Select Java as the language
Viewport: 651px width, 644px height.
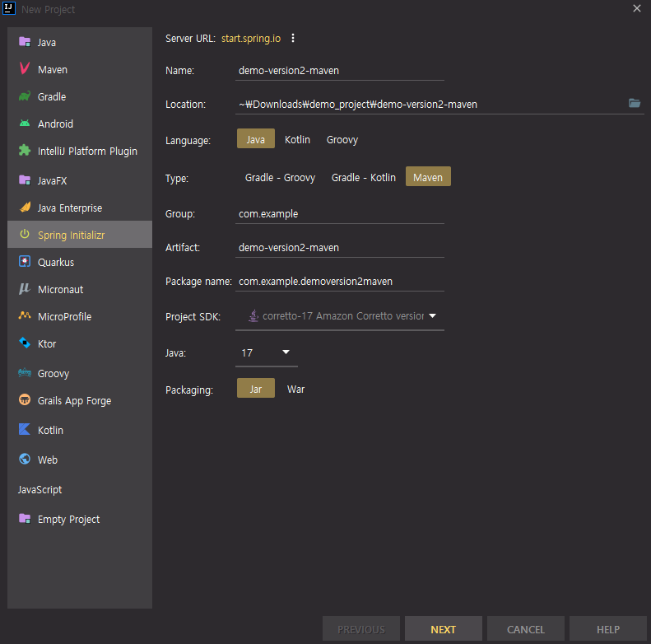[x=256, y=139]
